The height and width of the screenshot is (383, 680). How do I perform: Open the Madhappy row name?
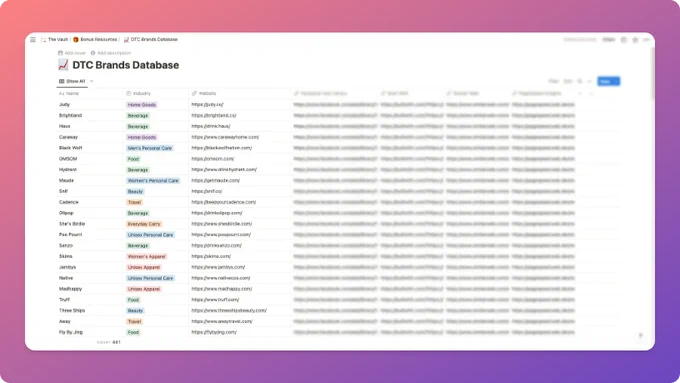point(70,289)
